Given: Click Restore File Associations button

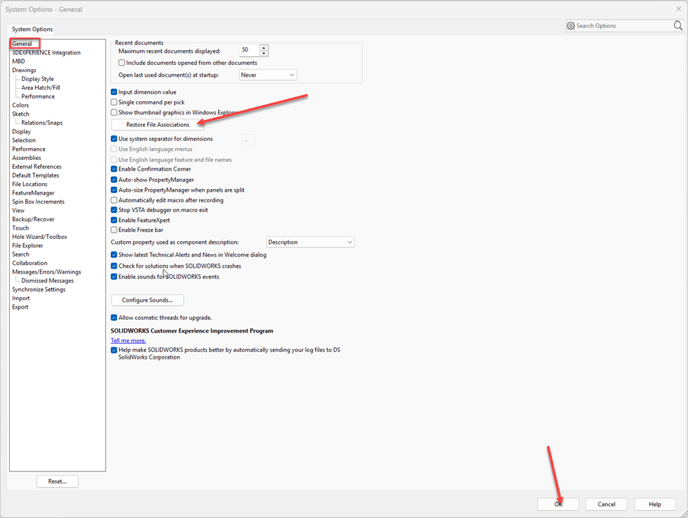Looking at the screenshot, I should click(157, 125).
